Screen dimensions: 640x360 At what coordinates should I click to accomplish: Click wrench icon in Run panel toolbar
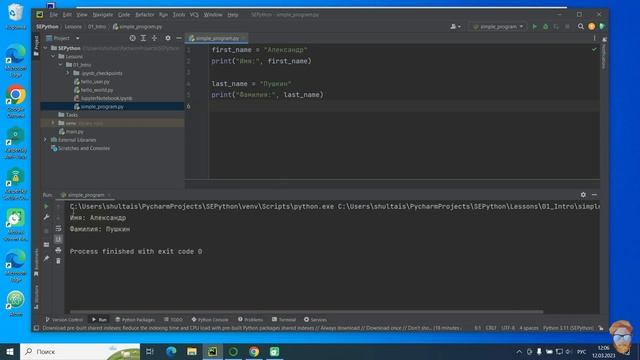point(46,217)
